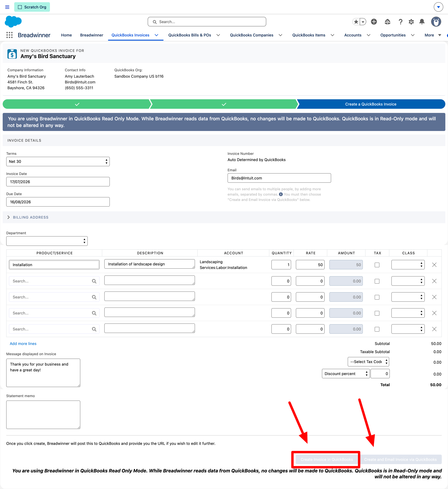The image size is (448, 489).
Task: Open the App Launcher dots grid
Action: point(9,35)
